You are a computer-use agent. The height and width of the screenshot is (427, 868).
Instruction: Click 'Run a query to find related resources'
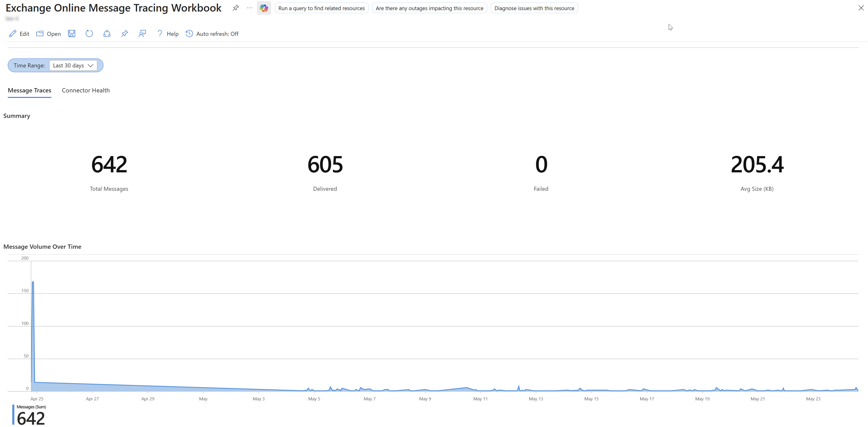click(322, 8)
